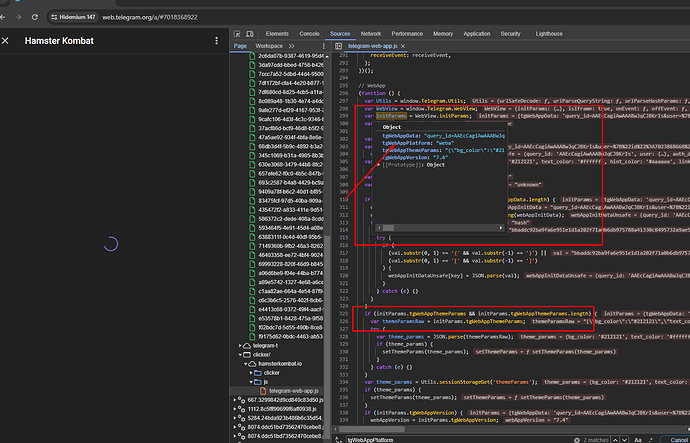This screenshot has height=443, width=690.
Task: Open file 345c1069-b31a-4985 in tree
Action: point(291,155)
